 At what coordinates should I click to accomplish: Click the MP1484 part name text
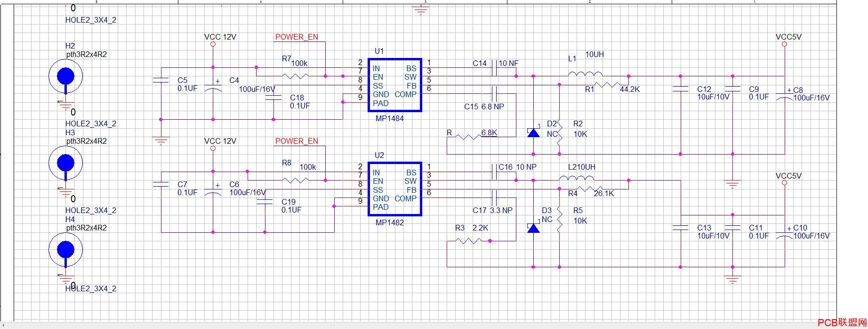pyautogui.click(x=390, y=118)
